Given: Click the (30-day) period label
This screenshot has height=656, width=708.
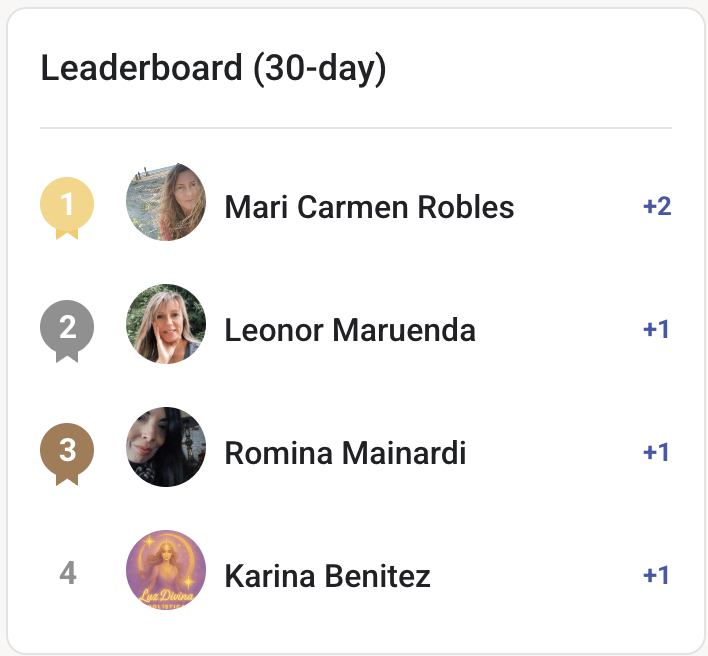Looking at the screenshot, I should (x=320, y=69).
